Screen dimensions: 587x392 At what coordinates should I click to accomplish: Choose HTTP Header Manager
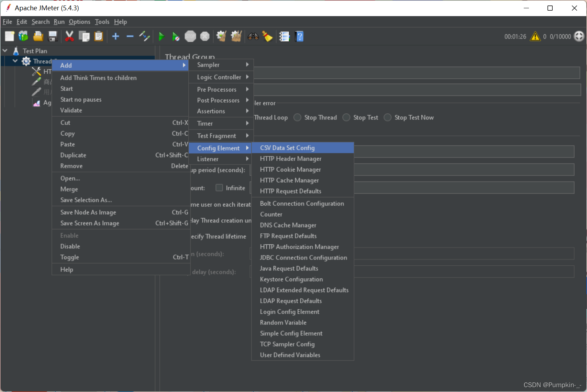coord(303,159)
